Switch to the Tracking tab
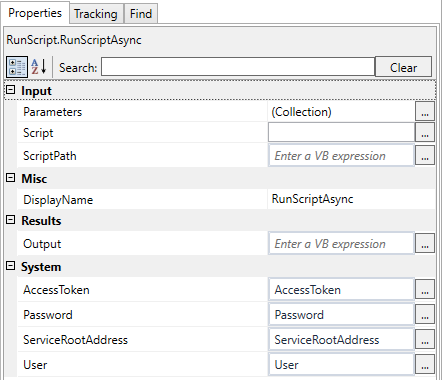 96,14
